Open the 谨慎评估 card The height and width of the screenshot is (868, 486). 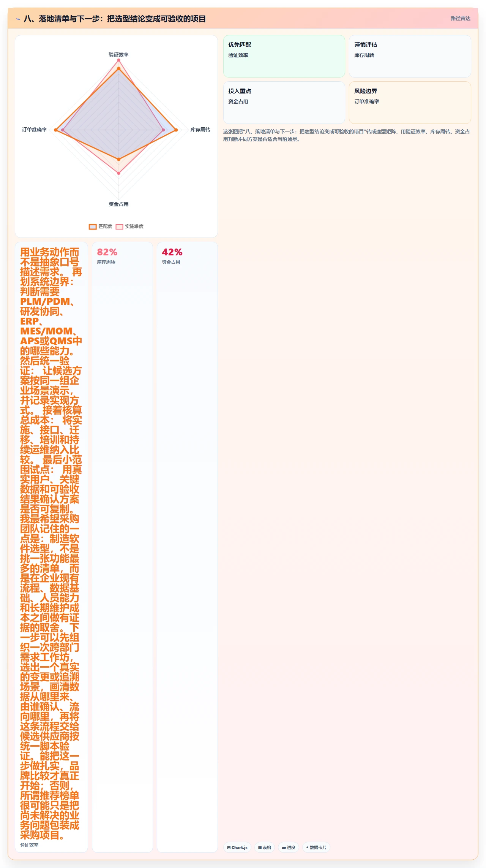click(410, 56)
